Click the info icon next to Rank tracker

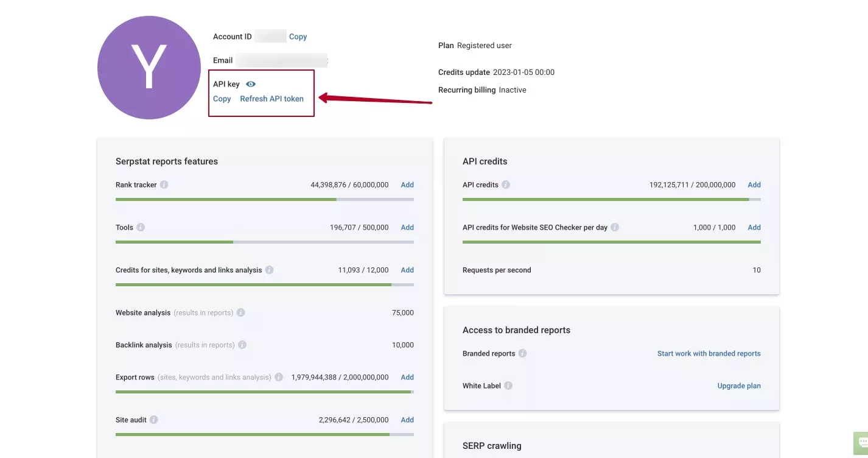164,185
